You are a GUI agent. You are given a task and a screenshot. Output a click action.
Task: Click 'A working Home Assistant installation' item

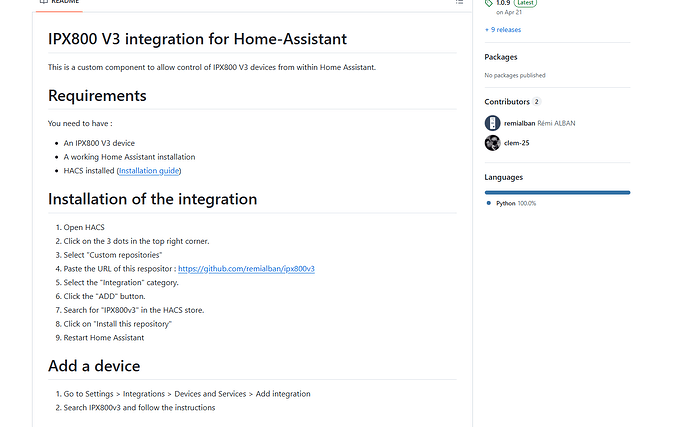click(x=129, y=157)
